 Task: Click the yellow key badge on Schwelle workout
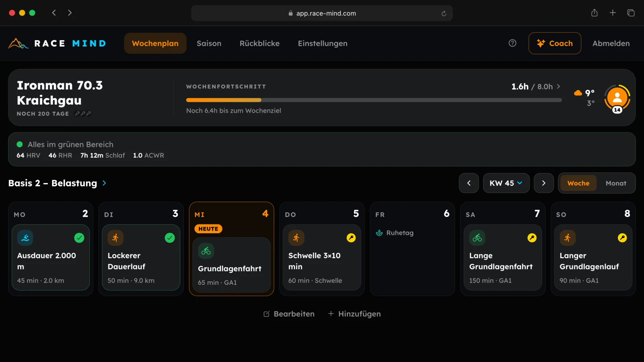(351, 238)
